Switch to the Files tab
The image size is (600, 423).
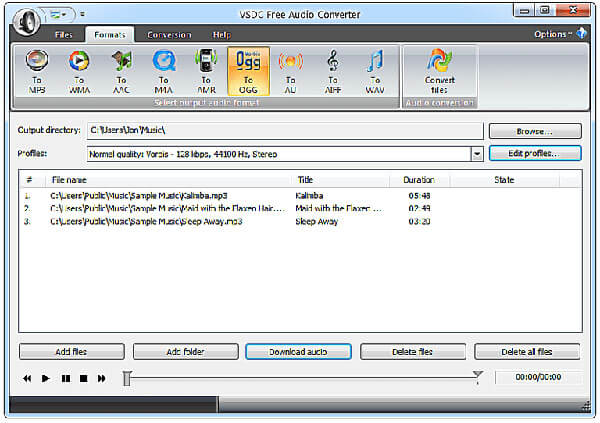coord(64,35)
